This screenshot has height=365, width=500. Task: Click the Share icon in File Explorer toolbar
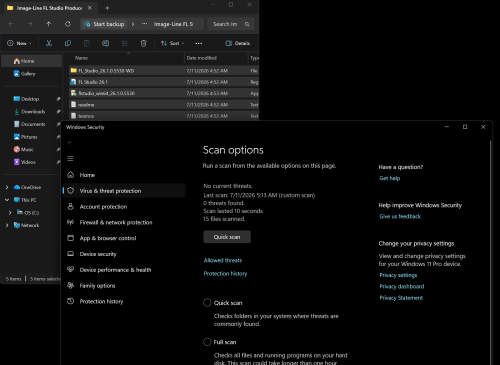[125, 43]
